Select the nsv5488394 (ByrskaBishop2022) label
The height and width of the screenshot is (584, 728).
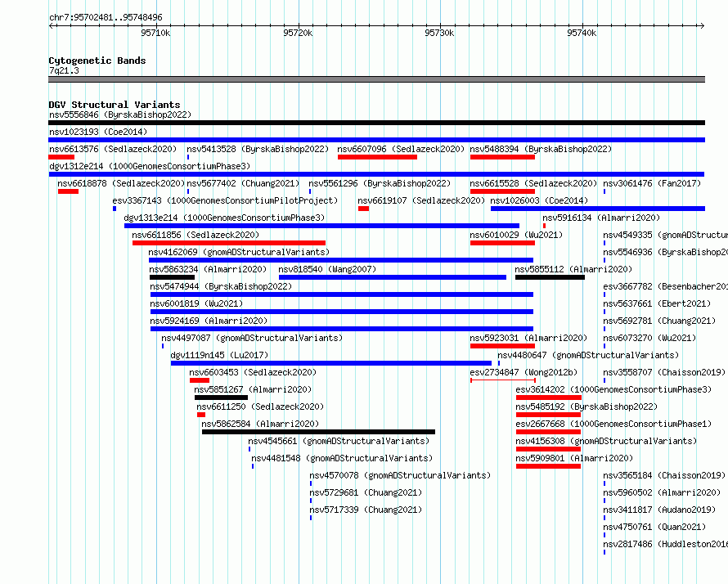tap(541, 149)
